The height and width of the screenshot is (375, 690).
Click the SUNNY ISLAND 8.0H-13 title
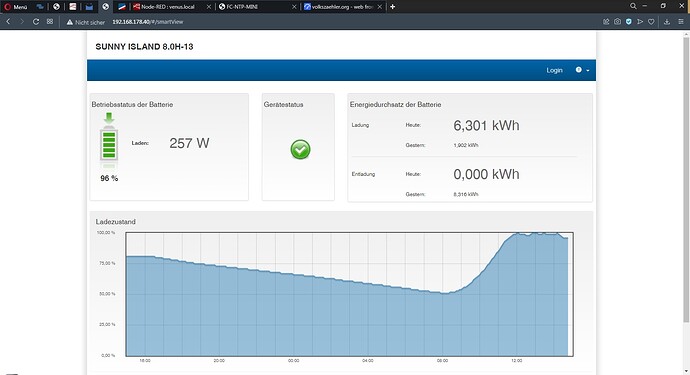click(144, 47)
